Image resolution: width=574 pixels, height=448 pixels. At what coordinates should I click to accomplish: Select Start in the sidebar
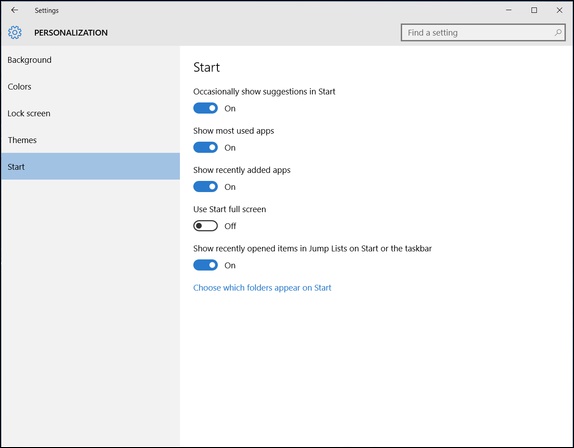(x=90, y=167)
